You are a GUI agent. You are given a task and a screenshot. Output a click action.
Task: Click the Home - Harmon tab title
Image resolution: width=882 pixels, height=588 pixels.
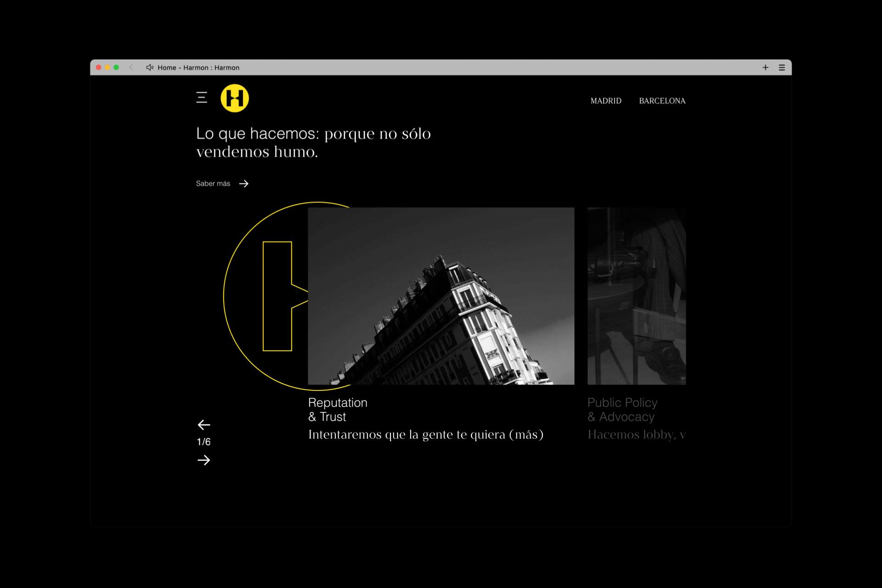pos(198,68)
